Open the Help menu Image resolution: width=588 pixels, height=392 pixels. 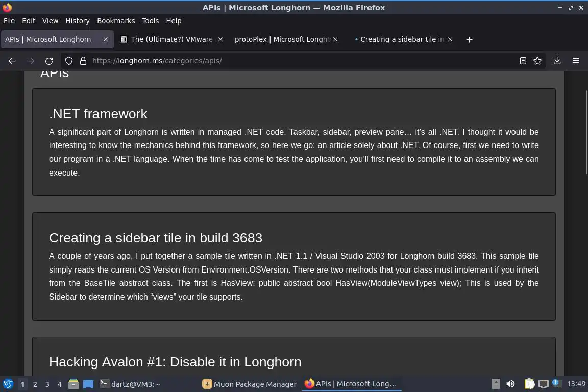[x=174, y=21]
